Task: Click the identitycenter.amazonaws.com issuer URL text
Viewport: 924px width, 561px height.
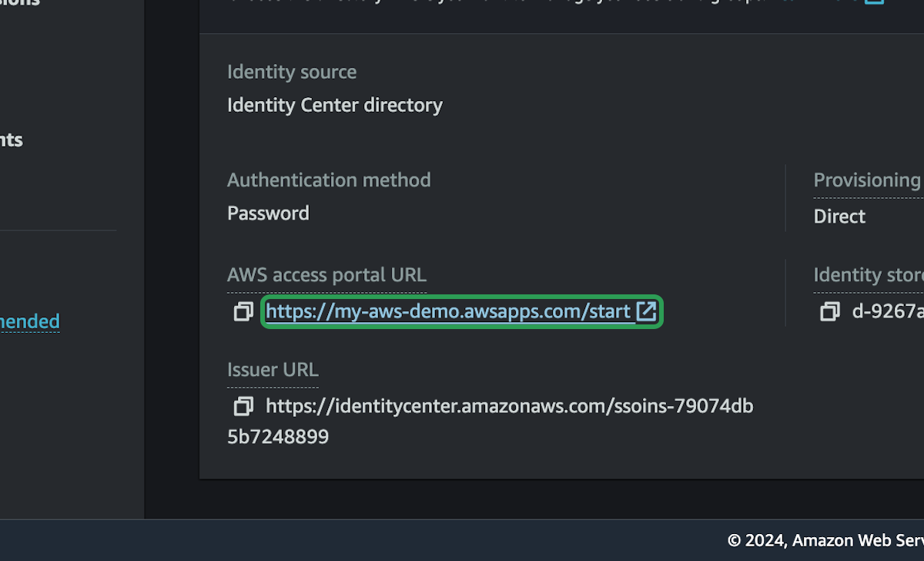Action: 490,421
